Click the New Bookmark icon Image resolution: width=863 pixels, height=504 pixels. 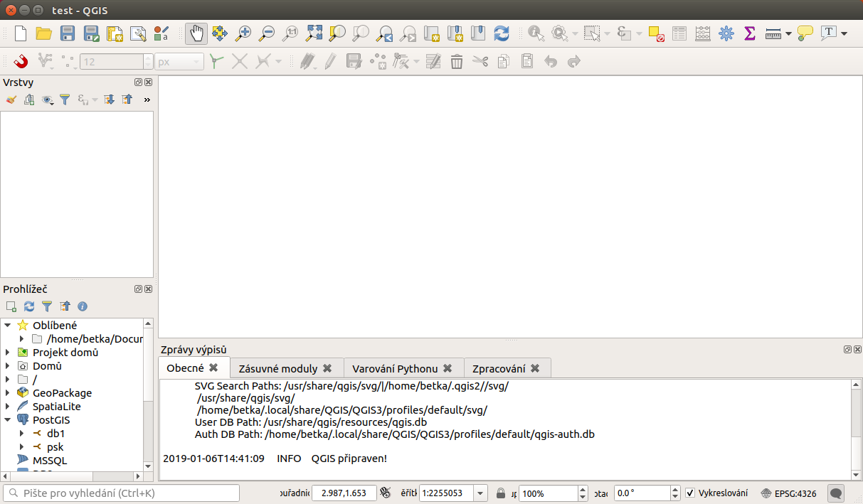click(455, 33)
